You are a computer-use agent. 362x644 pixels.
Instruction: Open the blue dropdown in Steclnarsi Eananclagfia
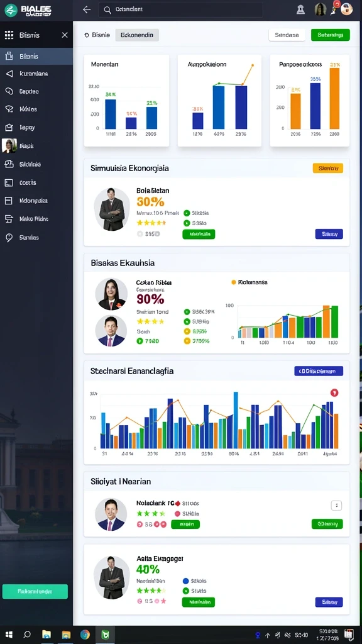319,371
